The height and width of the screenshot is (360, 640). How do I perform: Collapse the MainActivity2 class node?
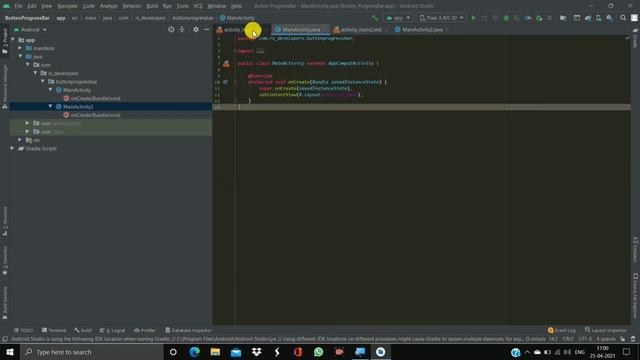click(51, 106)
